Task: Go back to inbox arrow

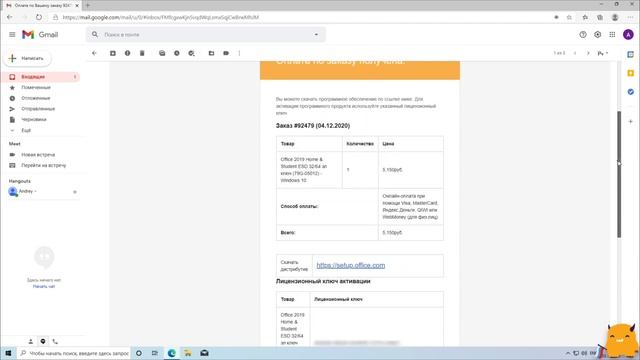Action: (x=94, y=53)
